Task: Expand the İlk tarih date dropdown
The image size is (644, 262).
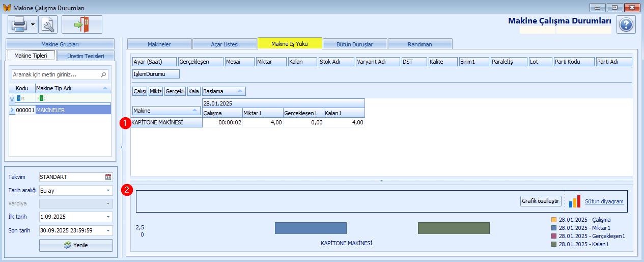Action: (x=108, y=217)
